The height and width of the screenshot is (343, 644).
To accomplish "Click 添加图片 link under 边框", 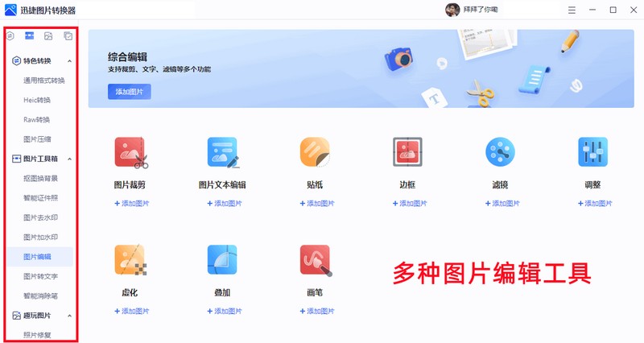I will (410, 204).
